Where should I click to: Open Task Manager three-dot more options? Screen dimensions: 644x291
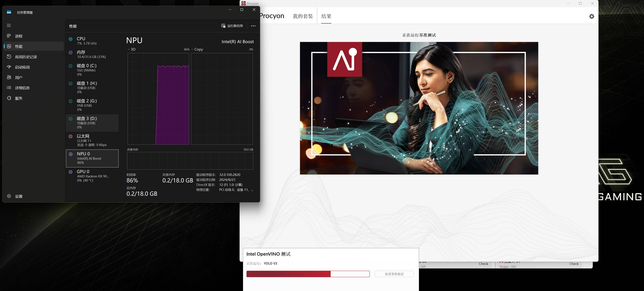[x=253, y=26]
